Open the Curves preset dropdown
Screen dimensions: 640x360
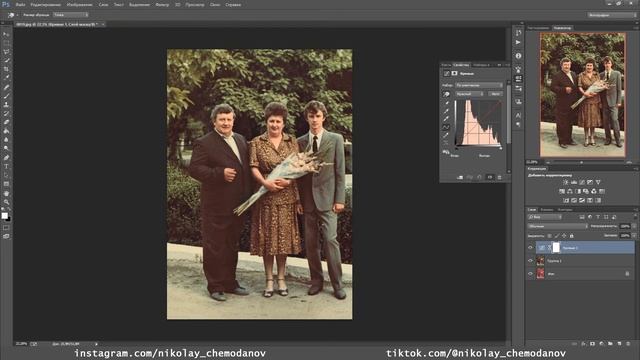point(479,85)
